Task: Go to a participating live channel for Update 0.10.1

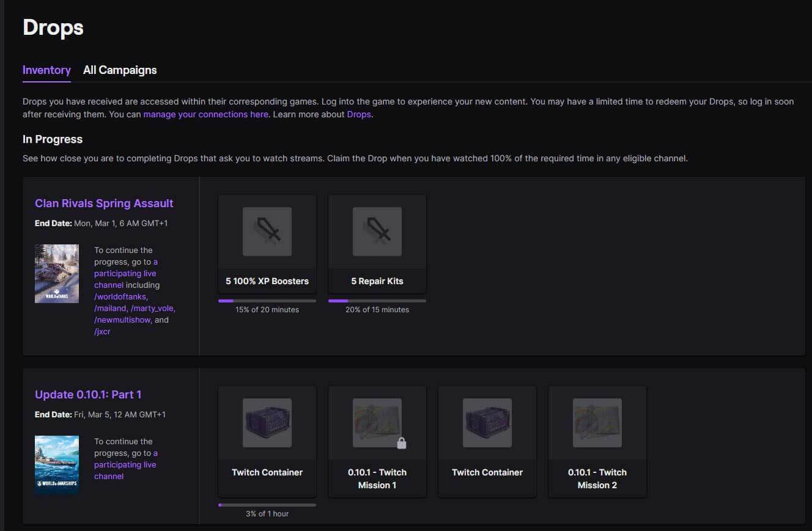Action: pos(125,465)
